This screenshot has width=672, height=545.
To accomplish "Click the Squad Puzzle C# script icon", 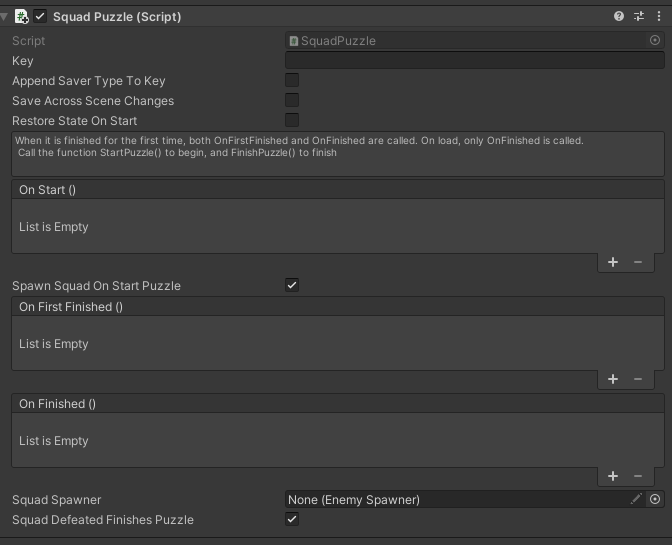I will [21, 17].
